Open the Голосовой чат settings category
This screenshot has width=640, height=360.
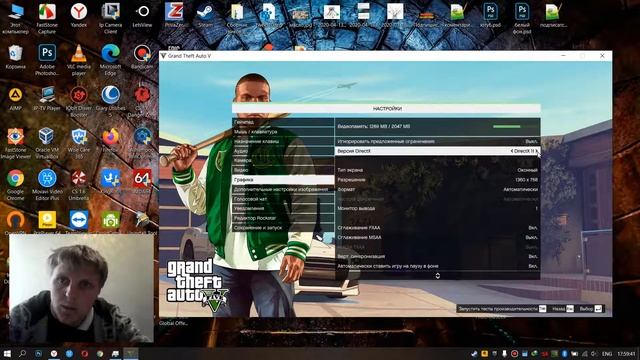click(x=283, y=199)
